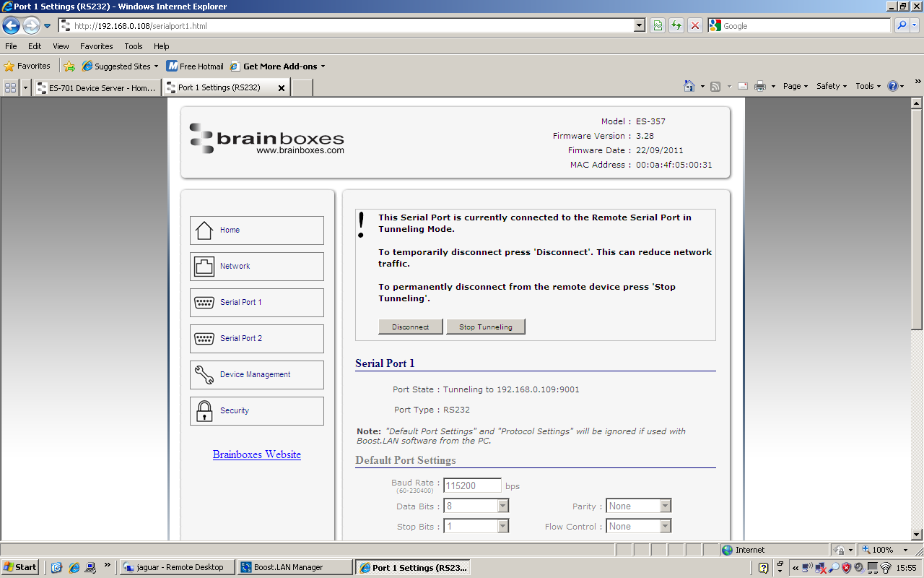Image resolution: width=924 pixels, height=578 pixels.
Task: Click the Favorites star button
Action: pos(27,66)
